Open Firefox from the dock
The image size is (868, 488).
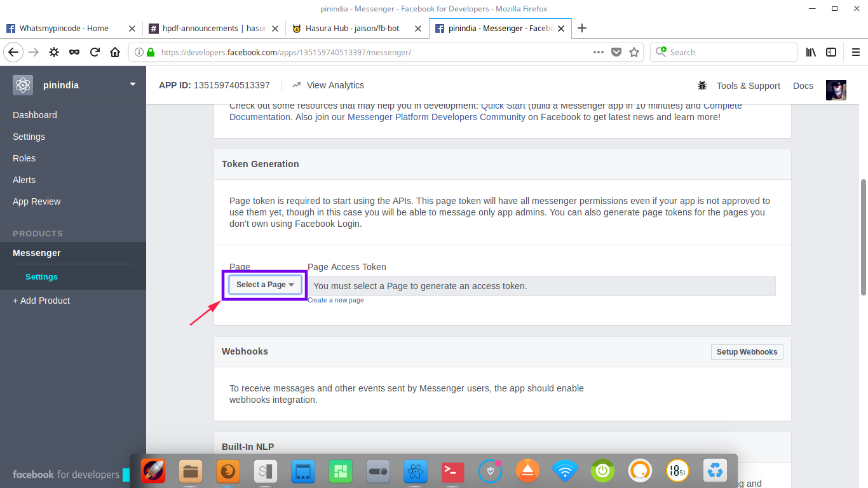click(227, 471)
